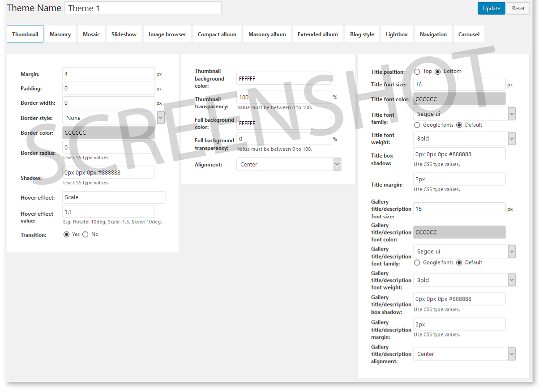Open the Slideshow tab
The image size is (543, 392).
tap(124, 34)
